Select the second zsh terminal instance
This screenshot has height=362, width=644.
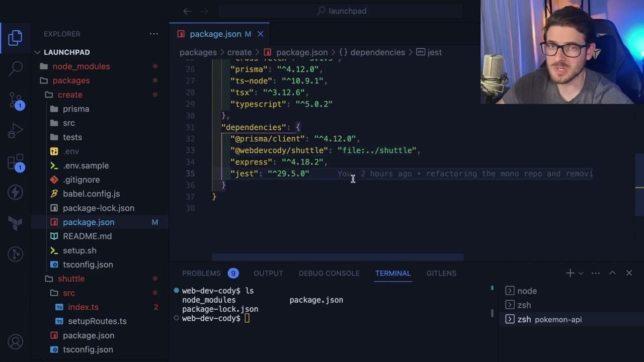572,305
